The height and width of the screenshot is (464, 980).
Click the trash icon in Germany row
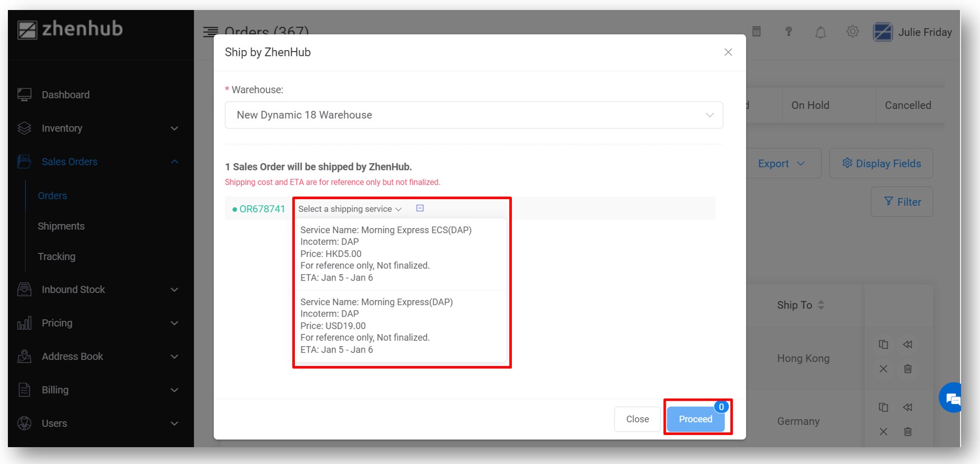[908, 432]
